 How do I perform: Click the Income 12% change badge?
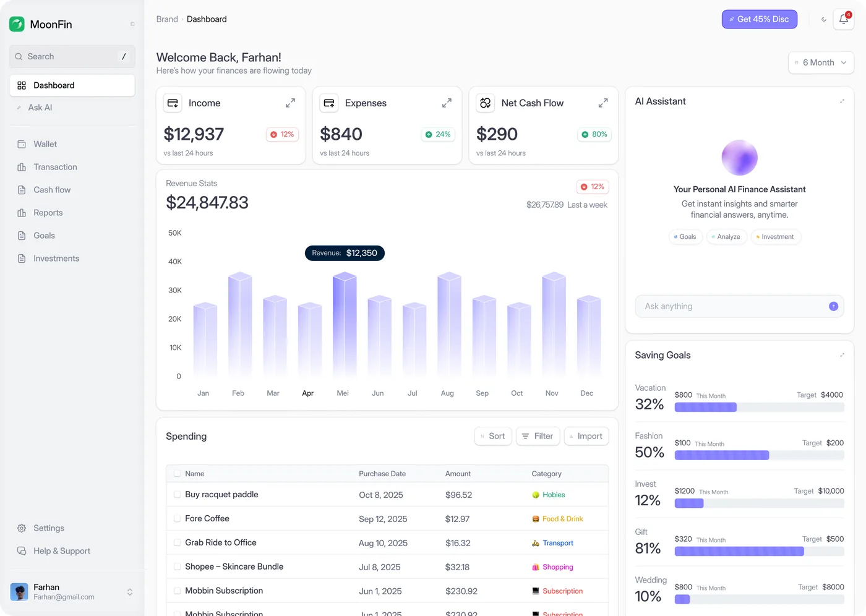pyautogui.click(x=283, y=134)
